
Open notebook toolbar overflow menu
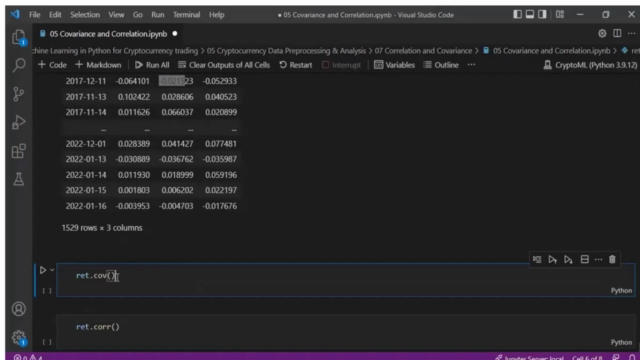[471, 65]
